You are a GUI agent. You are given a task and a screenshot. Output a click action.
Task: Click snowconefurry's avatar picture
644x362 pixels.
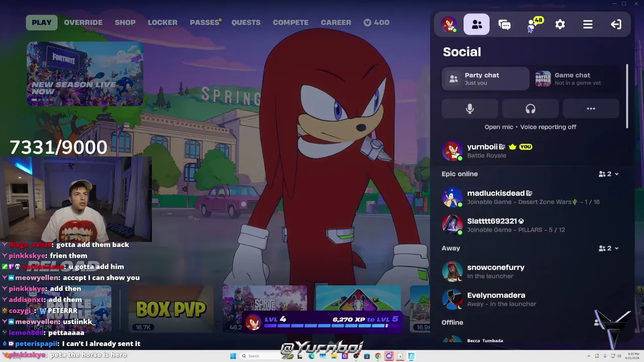tap(452, 271)
